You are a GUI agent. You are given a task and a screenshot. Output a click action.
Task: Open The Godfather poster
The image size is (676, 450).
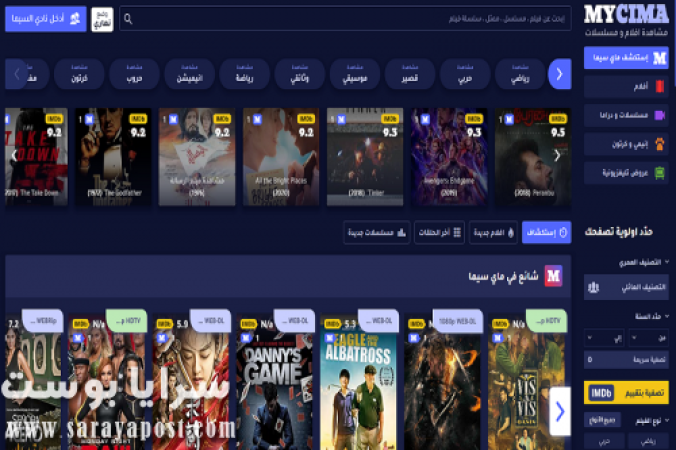point(113,157)
